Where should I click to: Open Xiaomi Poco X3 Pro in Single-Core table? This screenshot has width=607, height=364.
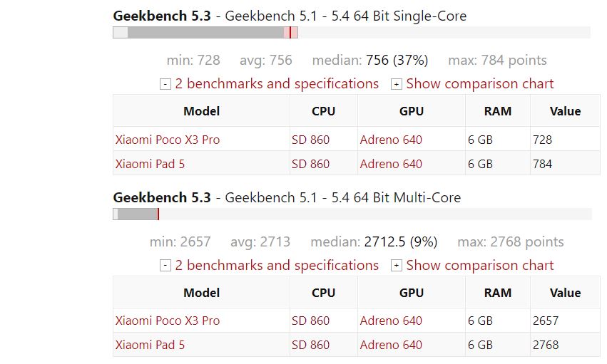(167, 140)
